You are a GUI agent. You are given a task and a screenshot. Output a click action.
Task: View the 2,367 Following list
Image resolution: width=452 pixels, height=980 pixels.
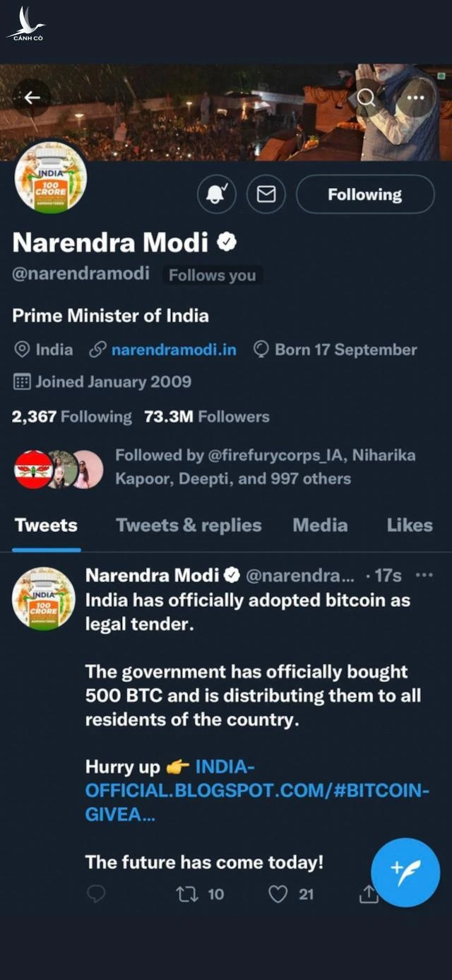tap(71, 417)
